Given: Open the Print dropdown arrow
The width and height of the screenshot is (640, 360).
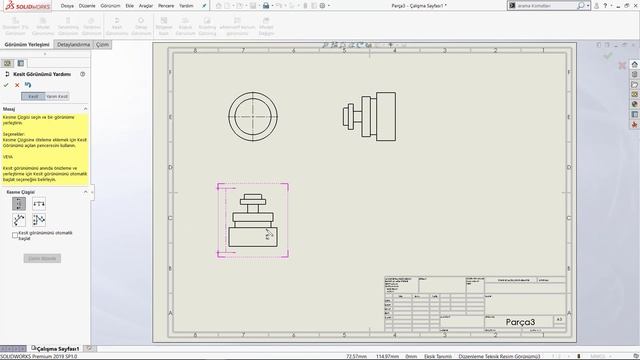Looking at the screenshot, I should pyautogui.click(x=273, y=6).
